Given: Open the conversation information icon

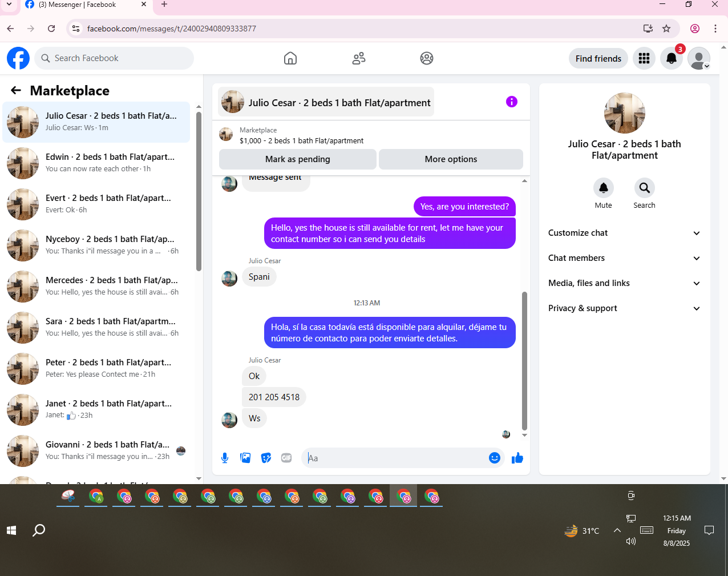Looking at the screenshot, I should (512, 102).
